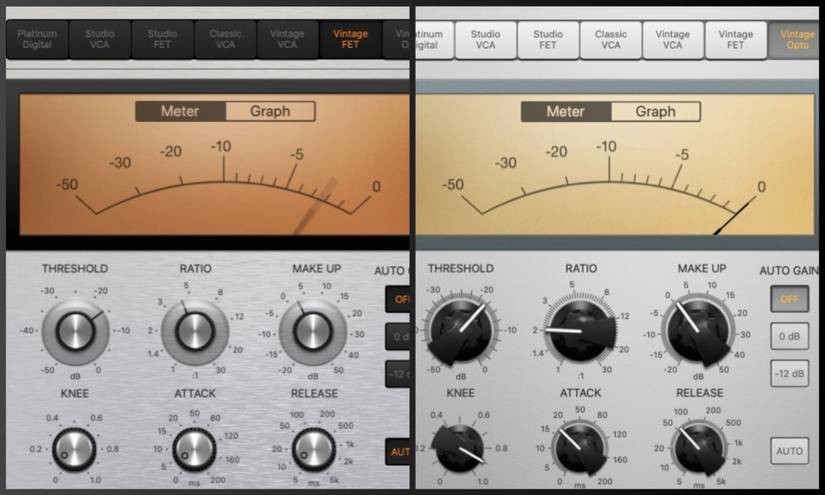This screenshot has width=825, height=495.
Task: Click the left silver Attack knob
Action: pyautogui.click(x=194, y=450)
